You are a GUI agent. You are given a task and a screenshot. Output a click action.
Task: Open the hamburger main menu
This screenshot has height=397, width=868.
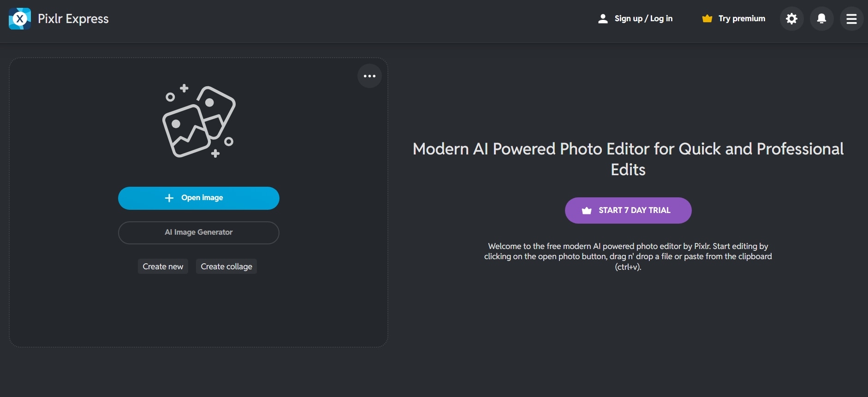tap(851, 19)
